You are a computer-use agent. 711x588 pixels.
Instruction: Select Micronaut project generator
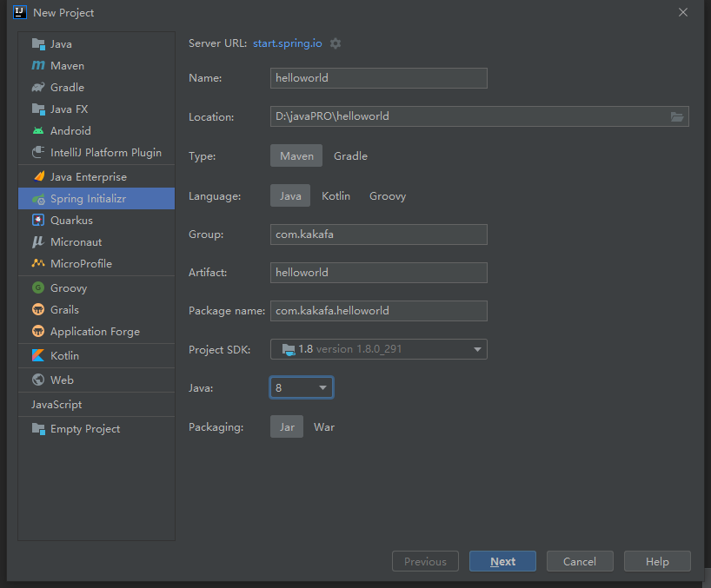pyautogui.click(x=96, y=242)
